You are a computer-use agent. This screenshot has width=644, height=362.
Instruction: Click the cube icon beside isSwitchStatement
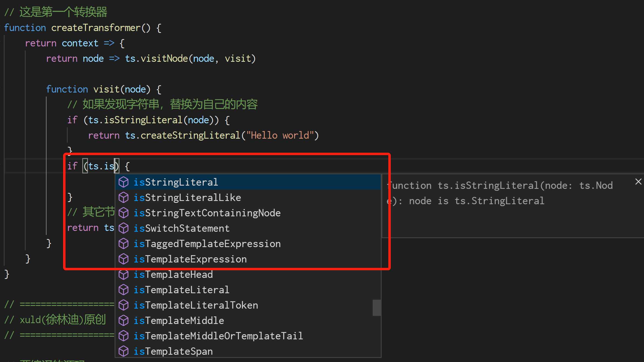124,228
